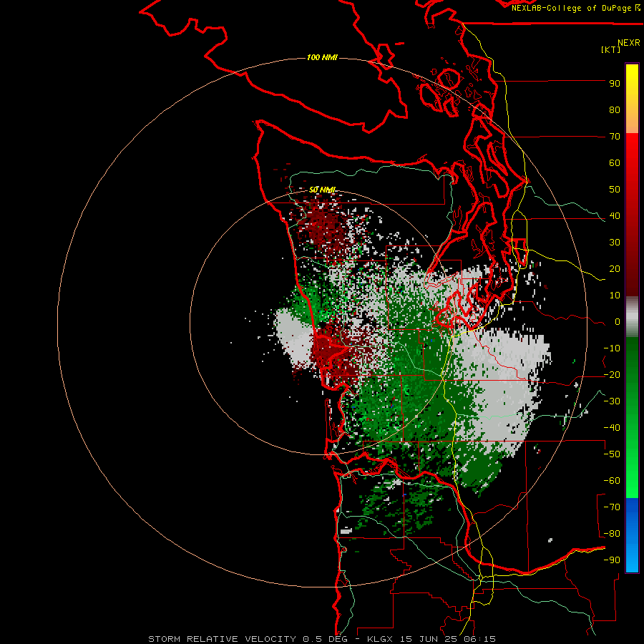Click the gray zero-velocity segment of the color bar
Screen dimensions: 644x644
point(632,317)
